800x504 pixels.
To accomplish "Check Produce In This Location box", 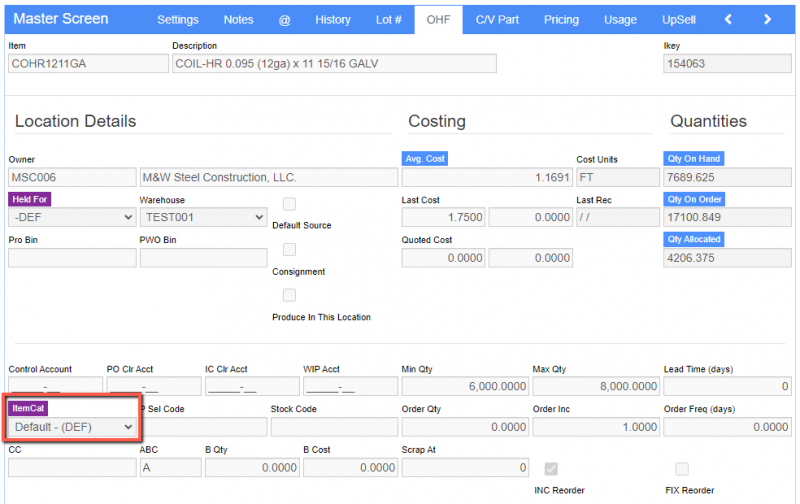I will click(x=289, y=295).
